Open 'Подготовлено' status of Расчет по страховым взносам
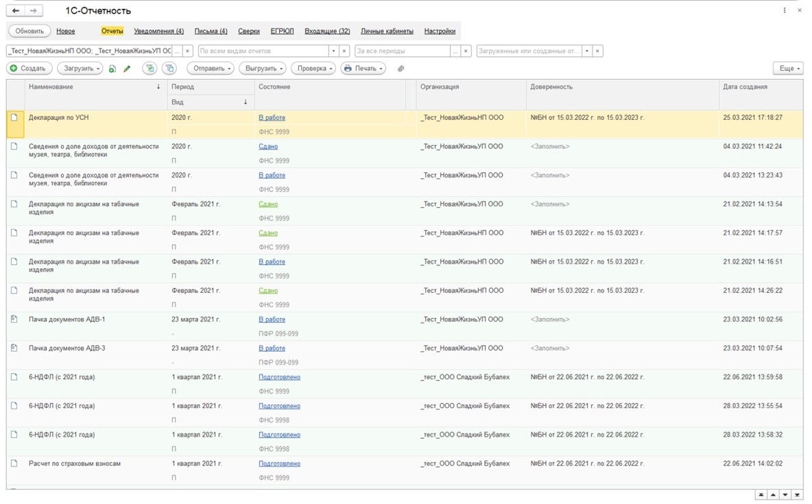Viewport: 812px width, 504px height. point(280,463)
